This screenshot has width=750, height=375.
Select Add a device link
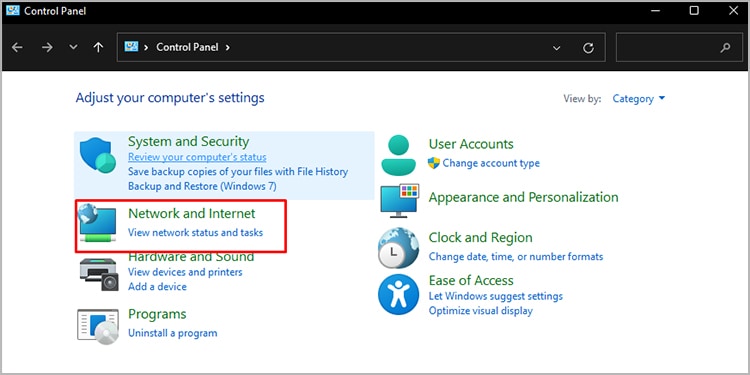coord(157,287)
